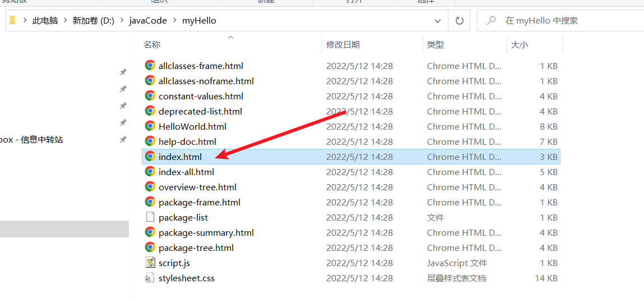
Task: Select the Chrome icon of deprecated-list.html
Action: [150, 111]
